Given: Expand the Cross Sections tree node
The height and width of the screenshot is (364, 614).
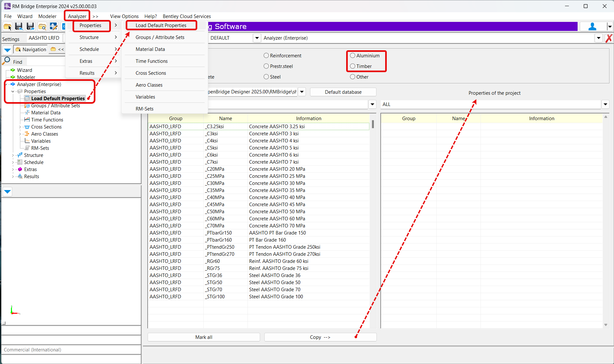Looking at the screenshot, I should pyautogui.click(x=20, y=127).
